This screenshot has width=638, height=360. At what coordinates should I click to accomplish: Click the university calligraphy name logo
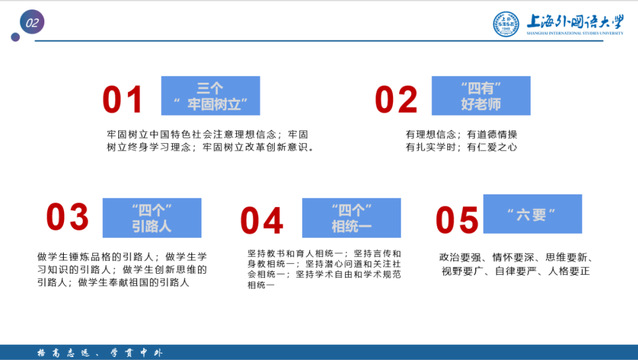[575, 24]
